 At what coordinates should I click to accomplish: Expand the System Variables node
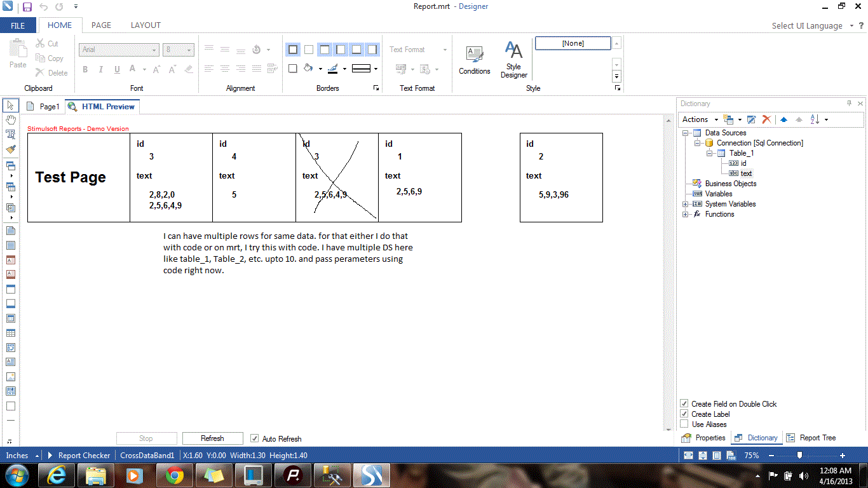pos(686,204)
